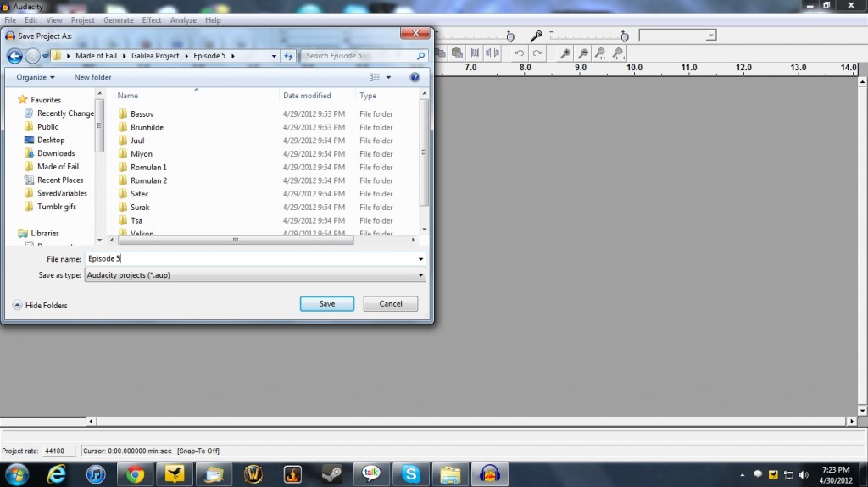Viewport: 868px width, 487px height.
Task: Open World of Warcraft taskbar icon
Action: pos(253,474)
